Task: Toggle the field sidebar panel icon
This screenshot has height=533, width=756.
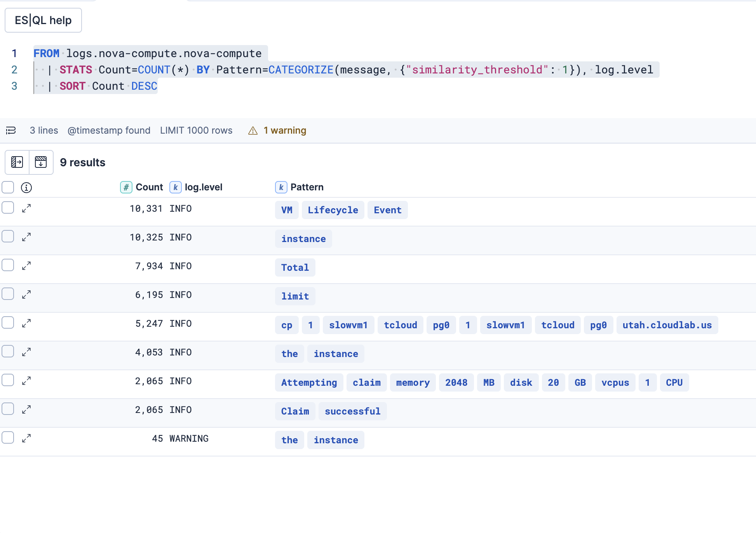Action: click(x=17, y=162)
